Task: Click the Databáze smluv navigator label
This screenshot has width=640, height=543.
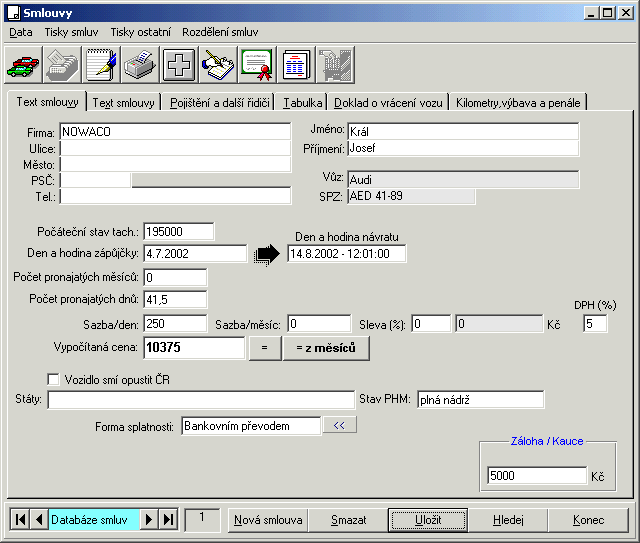Action: (x=94, y=520)
